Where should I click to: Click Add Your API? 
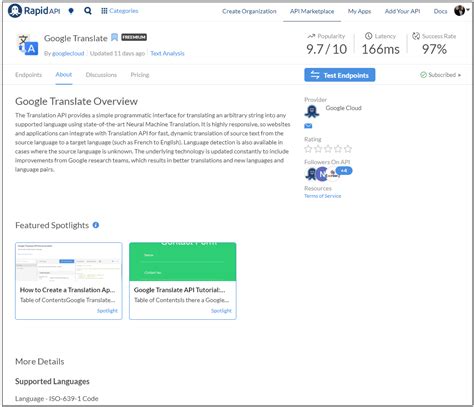[402, 11]
